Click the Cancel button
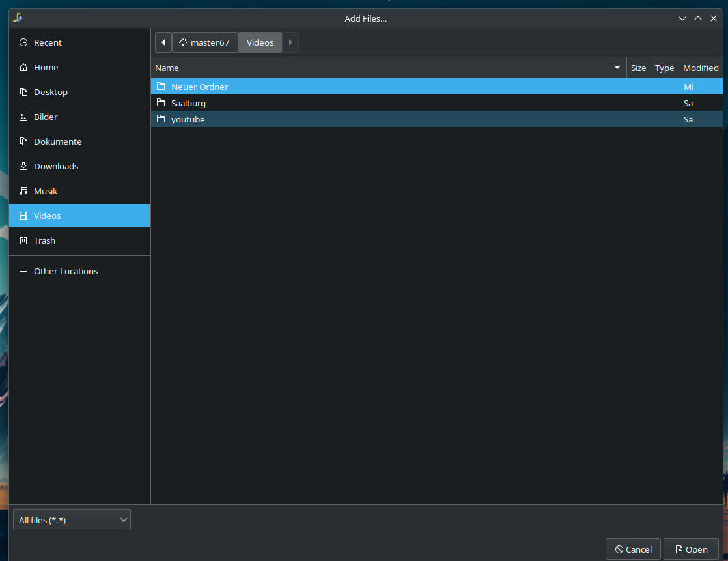The height and width of the screenshot is (561, 728). (634, 549)
